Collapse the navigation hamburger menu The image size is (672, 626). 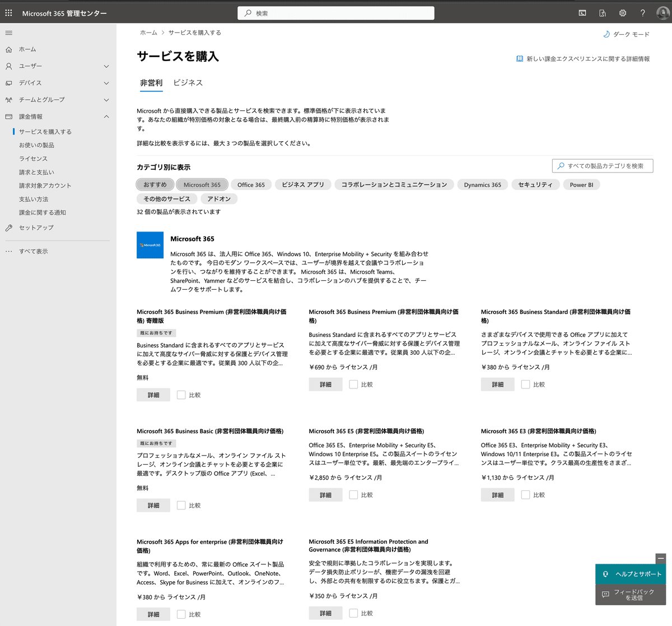coord(8,33)
